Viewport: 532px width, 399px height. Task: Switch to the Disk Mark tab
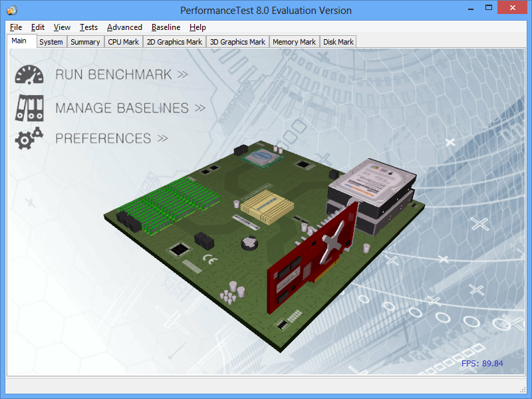coord(338,42)
